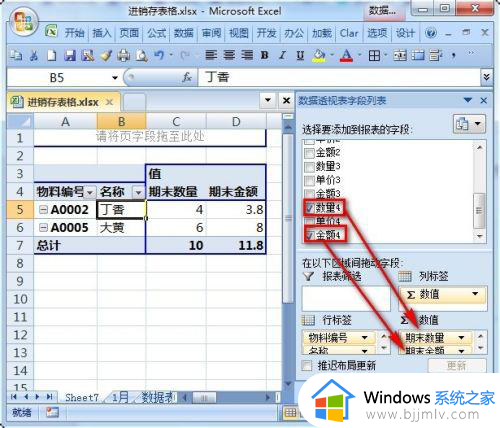This screenshot has height=428, width=500.
Task: Click the Print icon
Action: pyautogui.click(x=124, y=55)
